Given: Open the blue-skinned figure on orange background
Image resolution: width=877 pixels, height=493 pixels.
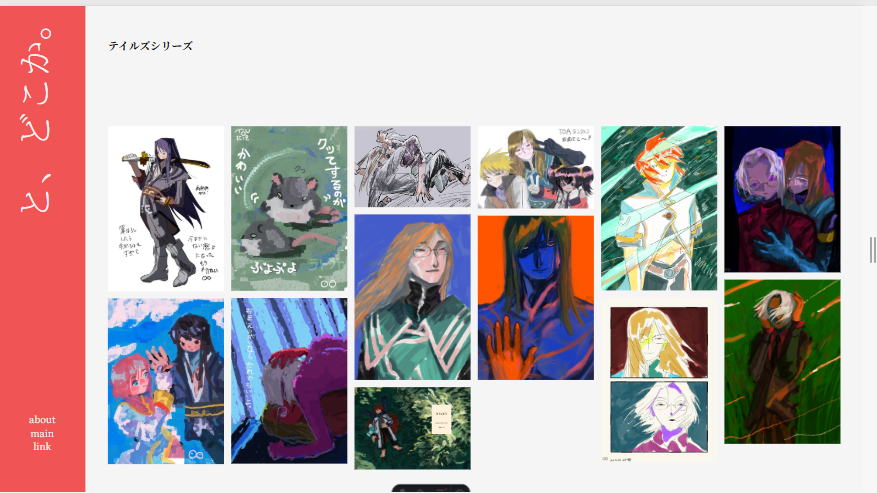Looking at the screenshot, I should click(536, 298).
